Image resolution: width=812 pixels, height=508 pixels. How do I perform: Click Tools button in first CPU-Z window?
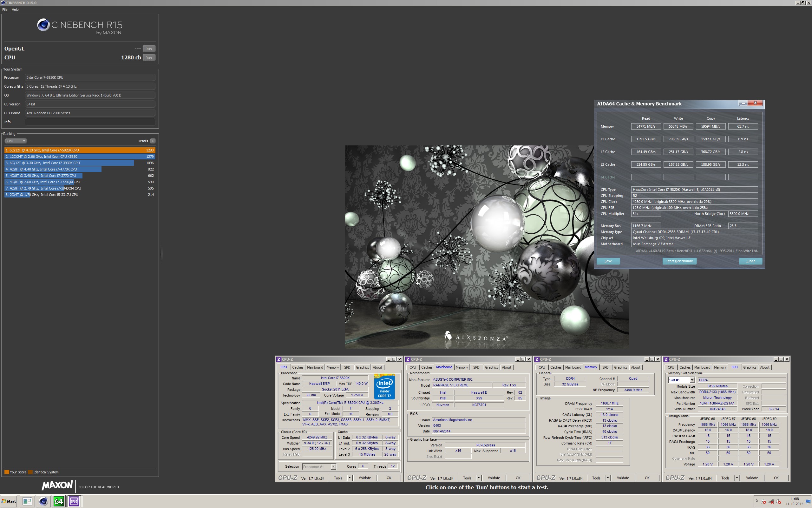pos(338,478)
